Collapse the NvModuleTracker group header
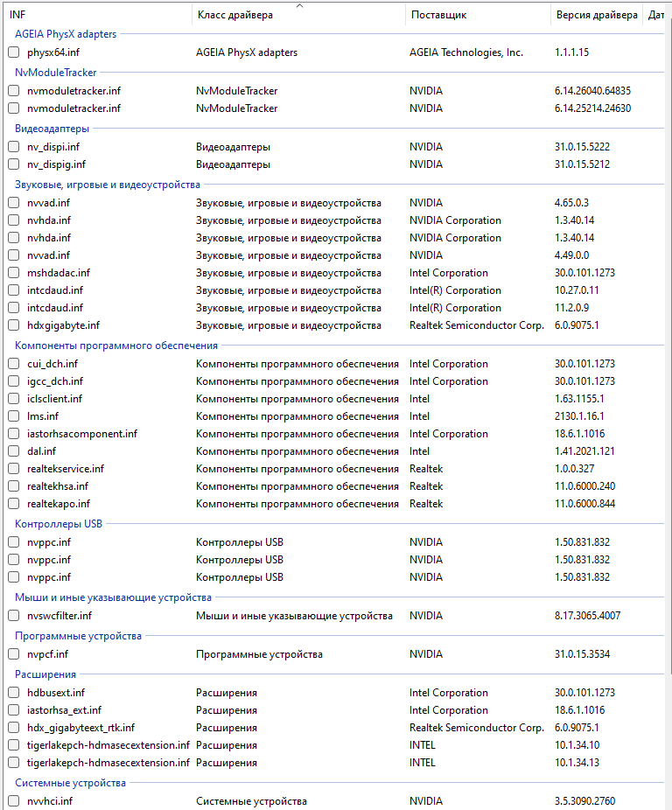 [56, 73]
